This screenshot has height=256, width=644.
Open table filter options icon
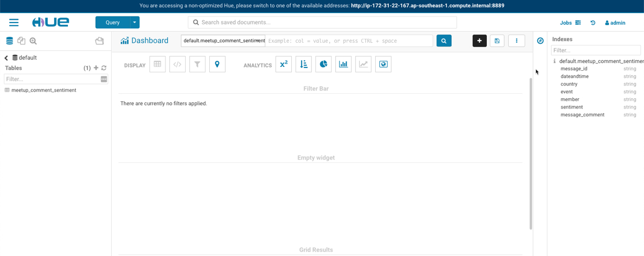(x=104, y=79)
